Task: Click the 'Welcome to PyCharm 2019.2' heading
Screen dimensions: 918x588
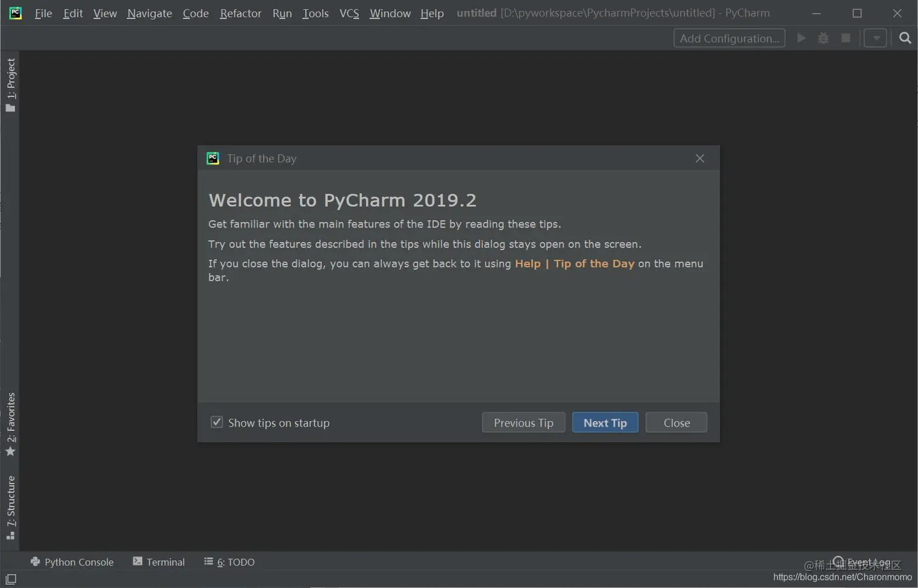Action: click(x=342, y=200)
